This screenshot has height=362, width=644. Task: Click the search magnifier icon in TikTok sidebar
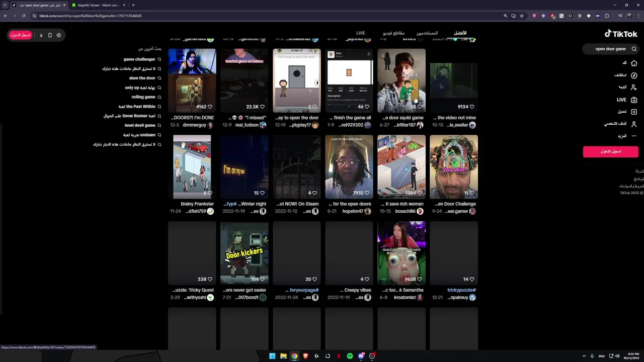click(634, 49)
